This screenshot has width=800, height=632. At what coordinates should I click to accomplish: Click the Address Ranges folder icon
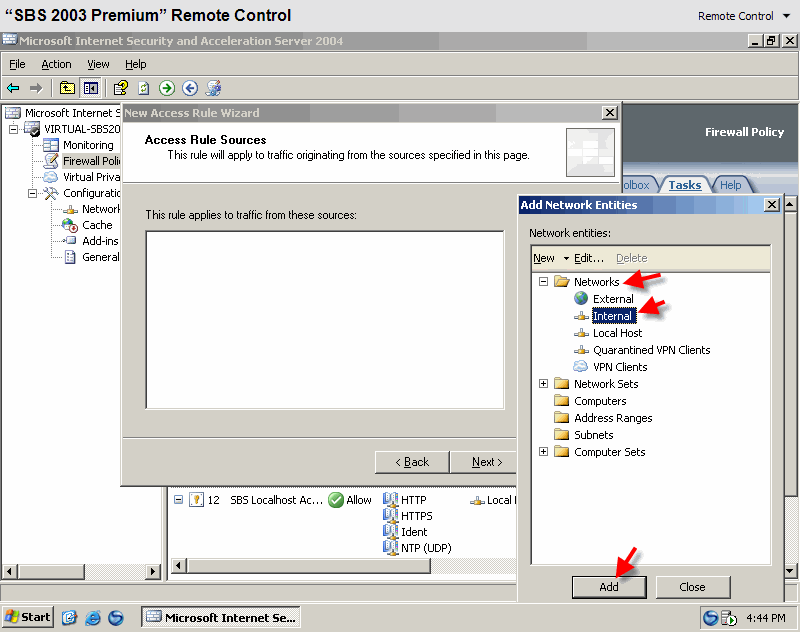561,418
